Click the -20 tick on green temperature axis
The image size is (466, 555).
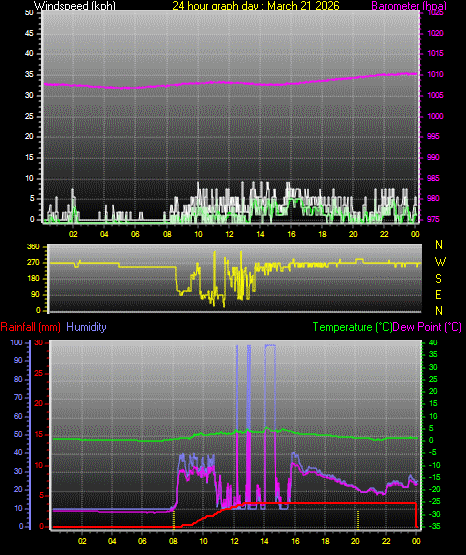tap(435, 490)
